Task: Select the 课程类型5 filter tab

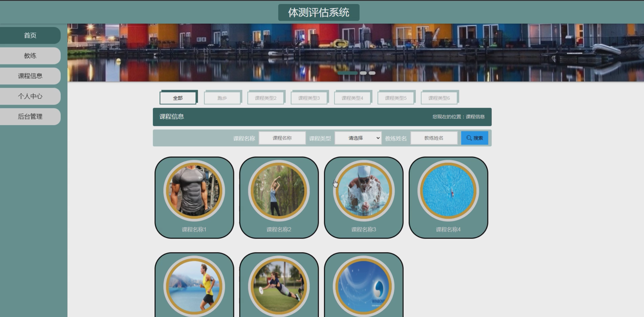Action: coord(396,98)
